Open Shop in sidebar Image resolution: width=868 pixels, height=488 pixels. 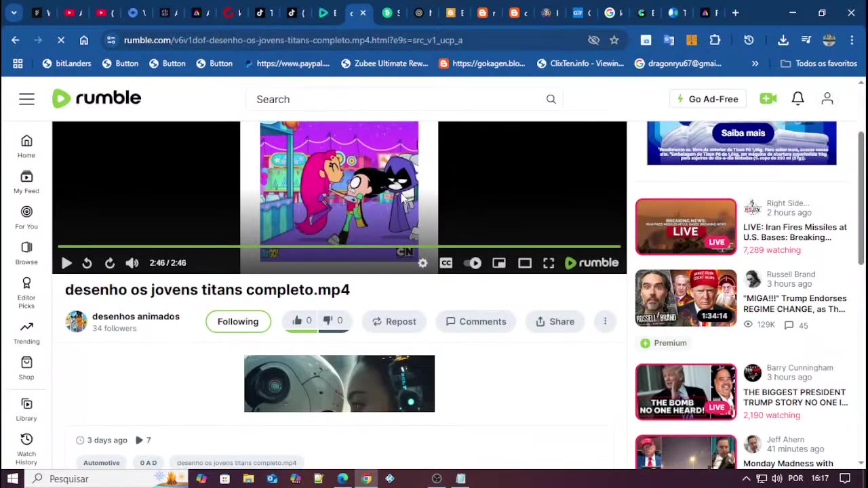pos(26,368)
